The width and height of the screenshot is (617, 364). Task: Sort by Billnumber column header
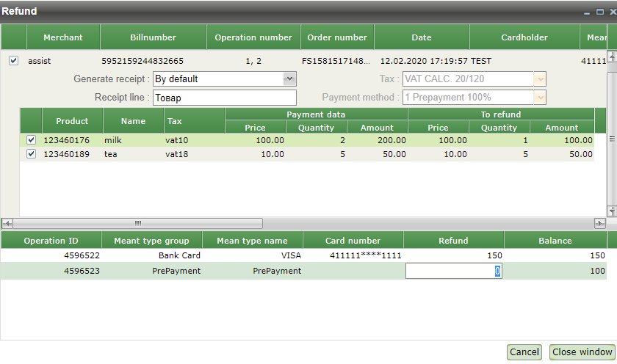click(x=153, y=37)
